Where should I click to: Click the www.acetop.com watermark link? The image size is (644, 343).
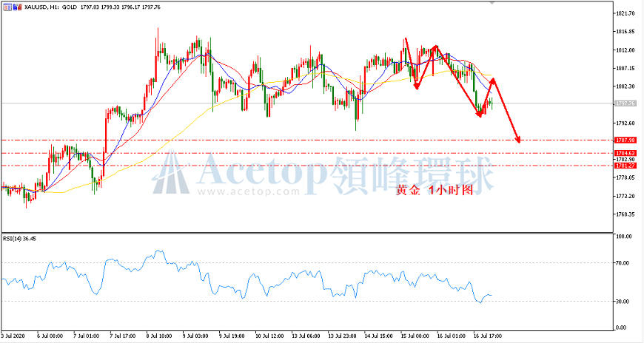click(x=249, y=191)
